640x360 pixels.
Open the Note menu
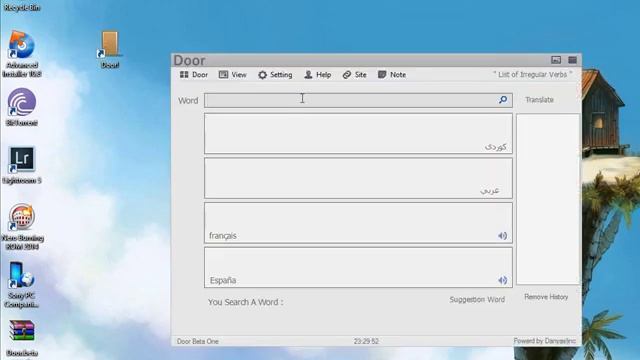[x=392, y=75]
